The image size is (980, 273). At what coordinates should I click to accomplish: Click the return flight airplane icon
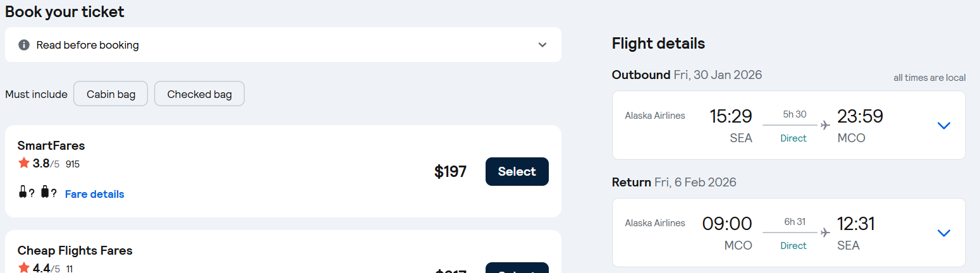[824, 233]
